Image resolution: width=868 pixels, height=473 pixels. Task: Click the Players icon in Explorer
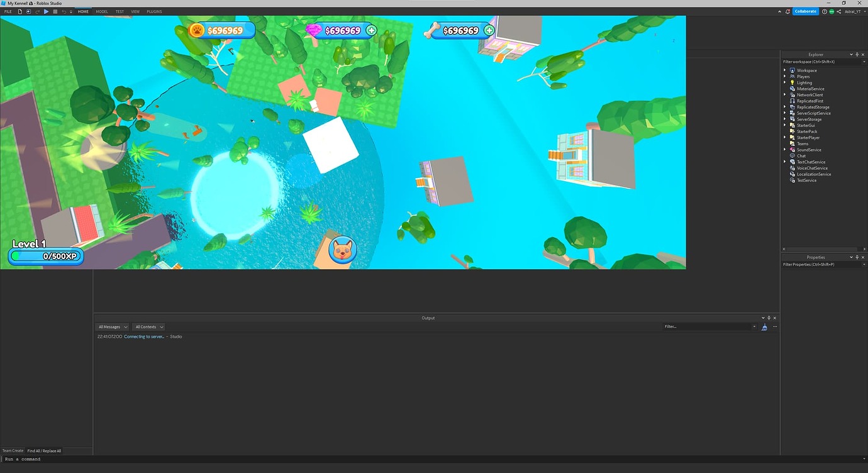792,77
